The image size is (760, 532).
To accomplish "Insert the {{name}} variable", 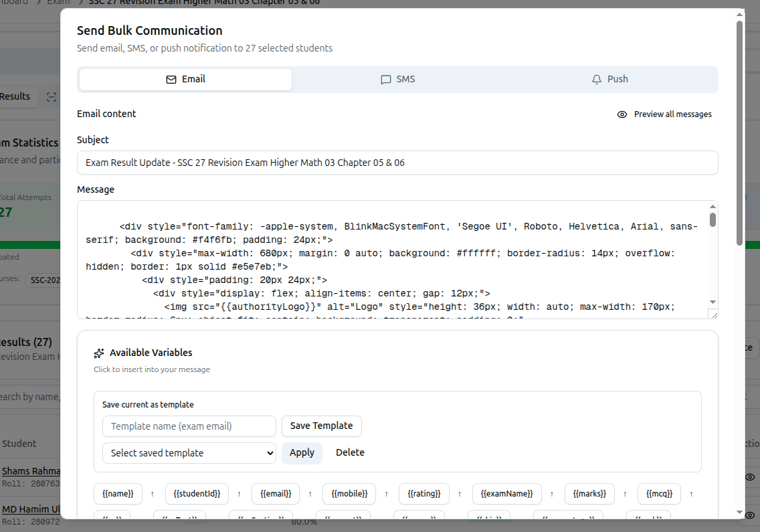I will (118, 494).
